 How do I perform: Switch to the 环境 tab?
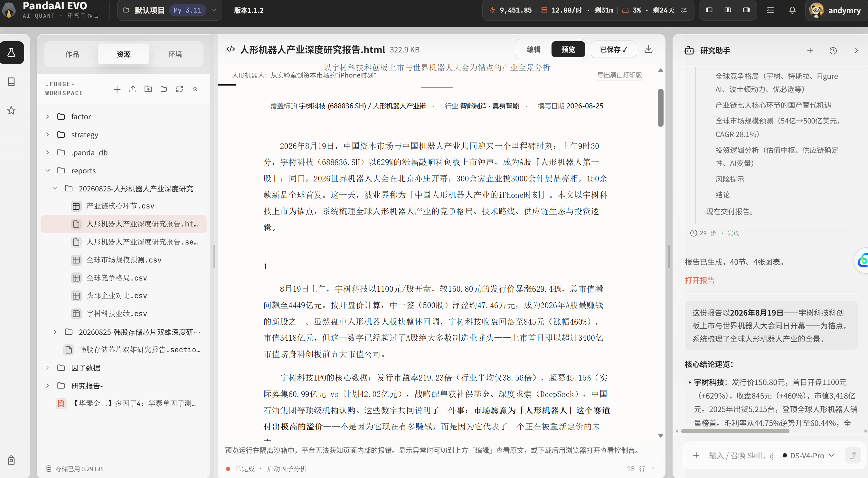pos(175,54)
